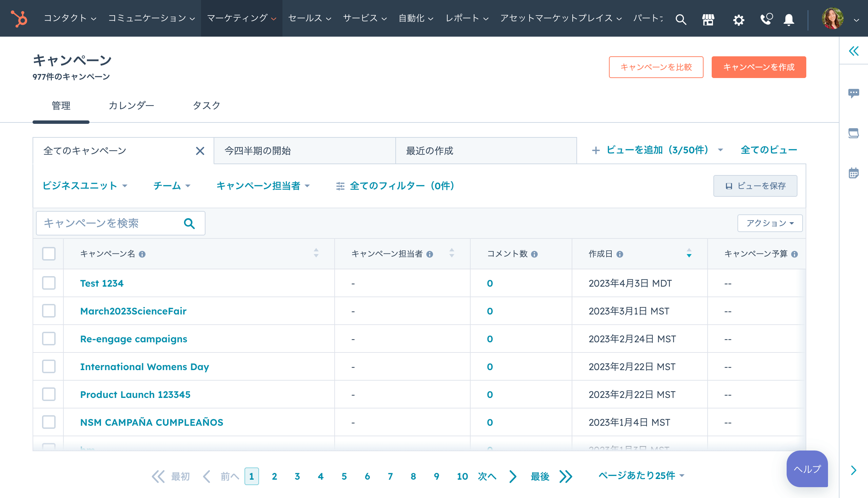Click the info icon beside キャンペーン名

142,254
